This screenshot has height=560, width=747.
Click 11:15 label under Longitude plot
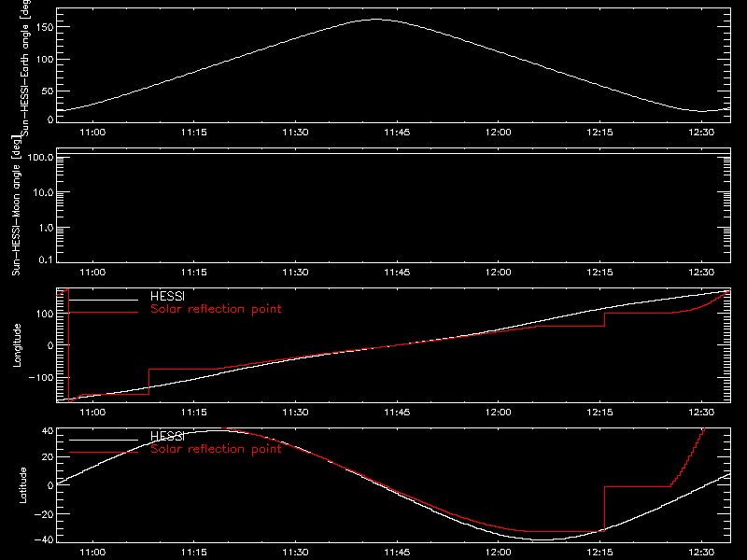point(194,413)
